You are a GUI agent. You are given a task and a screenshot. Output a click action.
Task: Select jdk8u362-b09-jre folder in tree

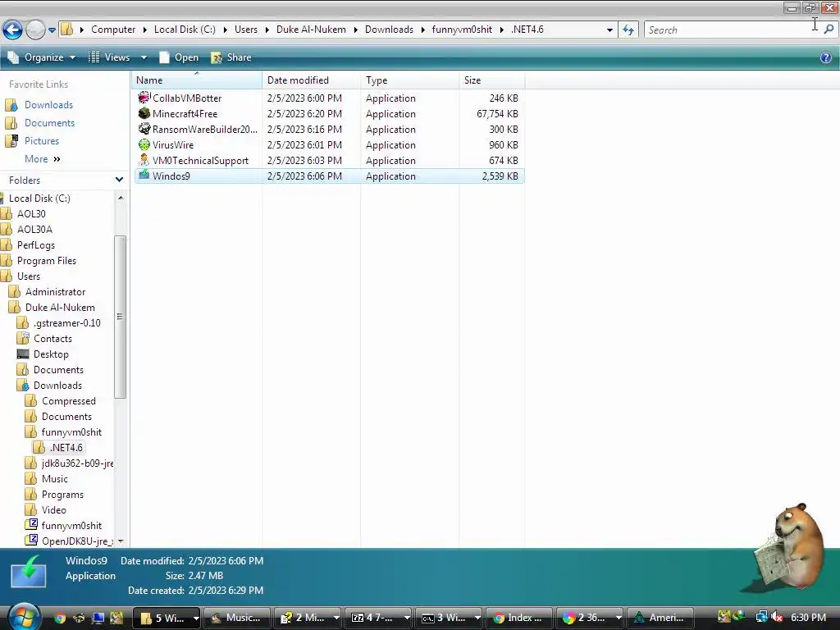[78, 463]
